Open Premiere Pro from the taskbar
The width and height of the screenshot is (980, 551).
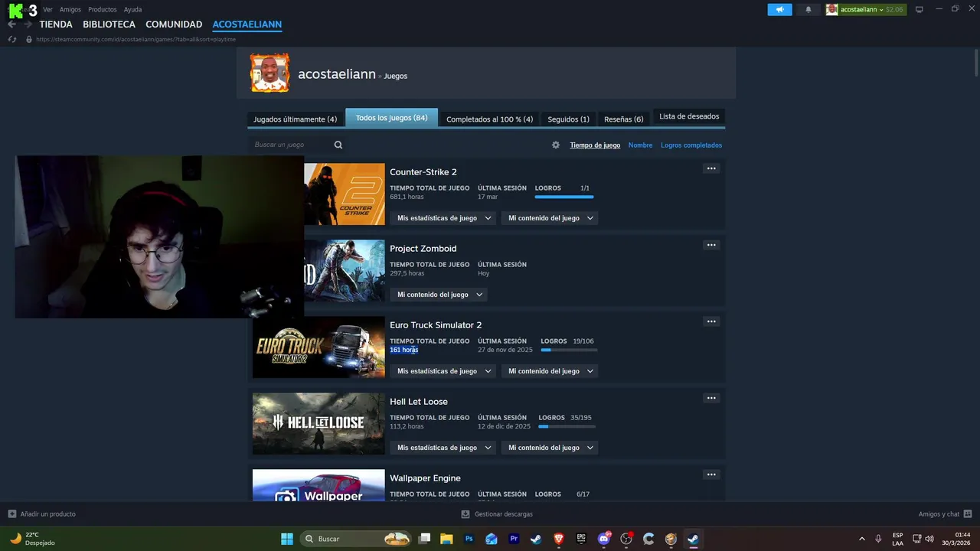point(514,539)
